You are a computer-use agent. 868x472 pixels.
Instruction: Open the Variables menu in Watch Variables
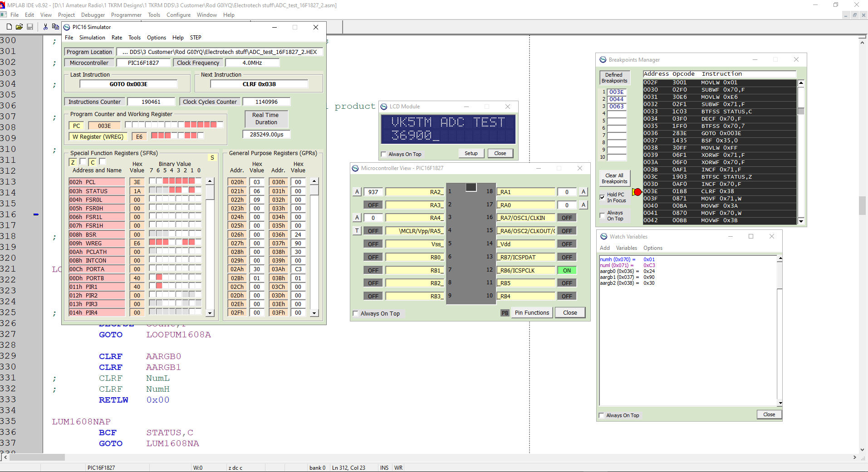[x=627, y=248]
